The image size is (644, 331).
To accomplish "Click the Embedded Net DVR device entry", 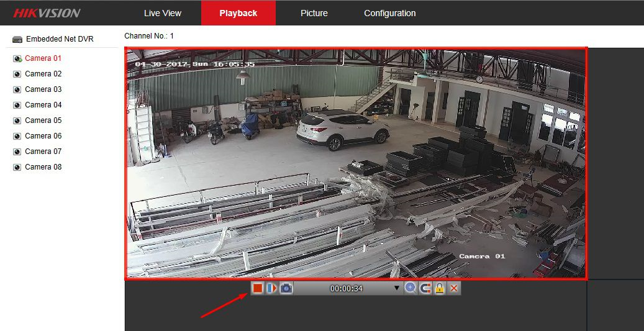I will 59,39.
